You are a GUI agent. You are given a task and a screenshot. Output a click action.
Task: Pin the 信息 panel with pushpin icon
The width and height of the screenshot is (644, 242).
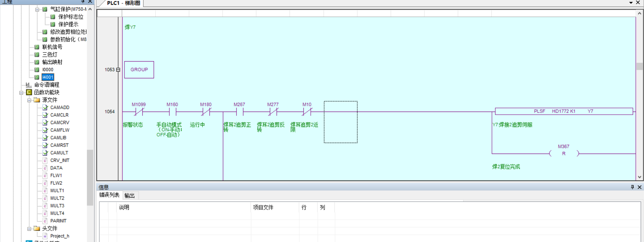pyautogui.click(x=632, y=187)
